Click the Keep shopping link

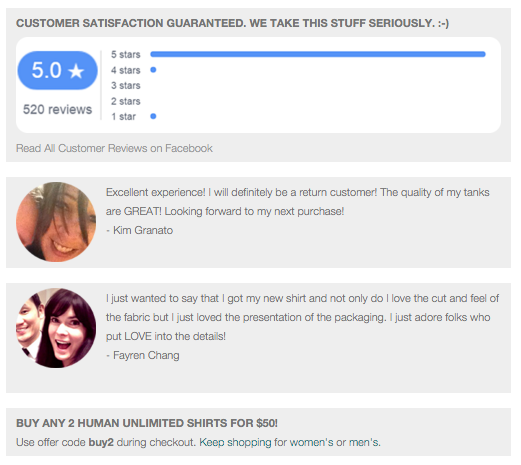tap(235, 442)
